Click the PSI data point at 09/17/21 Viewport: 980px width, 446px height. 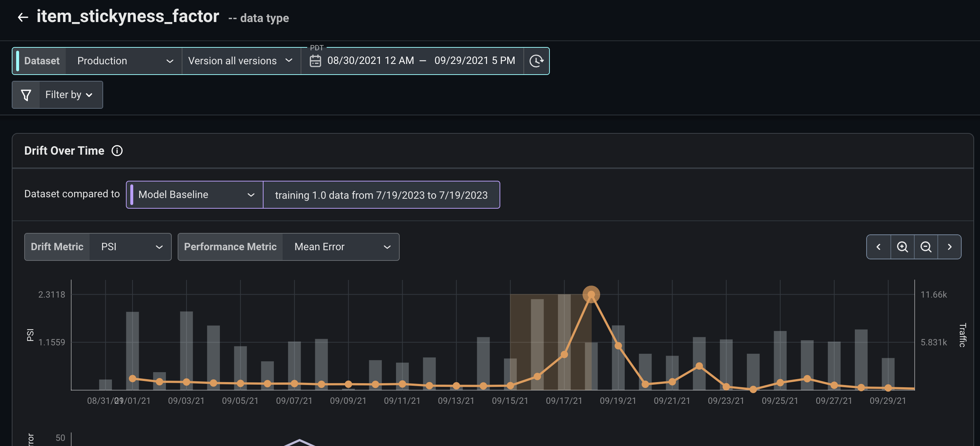pyautogui.click(x=564, y=355)
